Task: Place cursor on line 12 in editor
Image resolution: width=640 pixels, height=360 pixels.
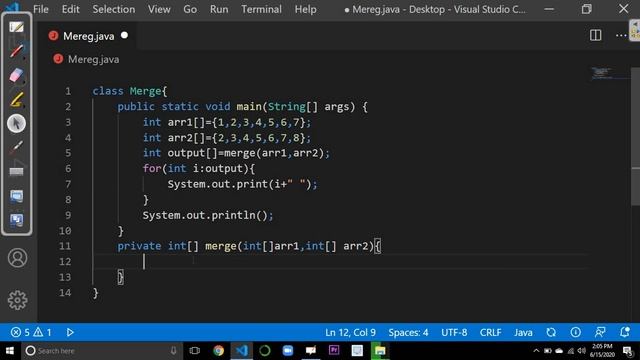Action: [341, 261]
